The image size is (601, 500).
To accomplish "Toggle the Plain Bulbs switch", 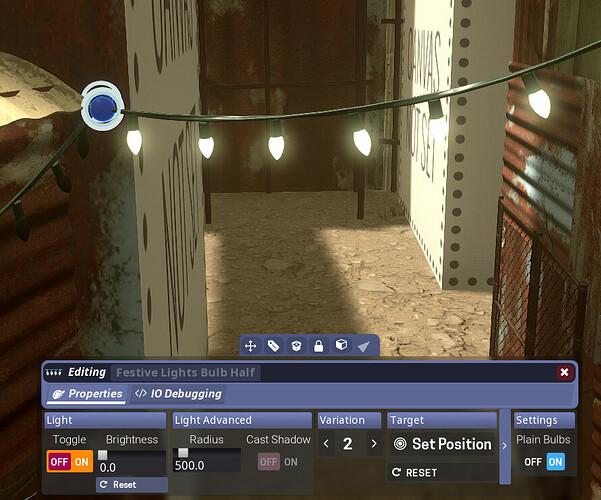I will 544,462.
